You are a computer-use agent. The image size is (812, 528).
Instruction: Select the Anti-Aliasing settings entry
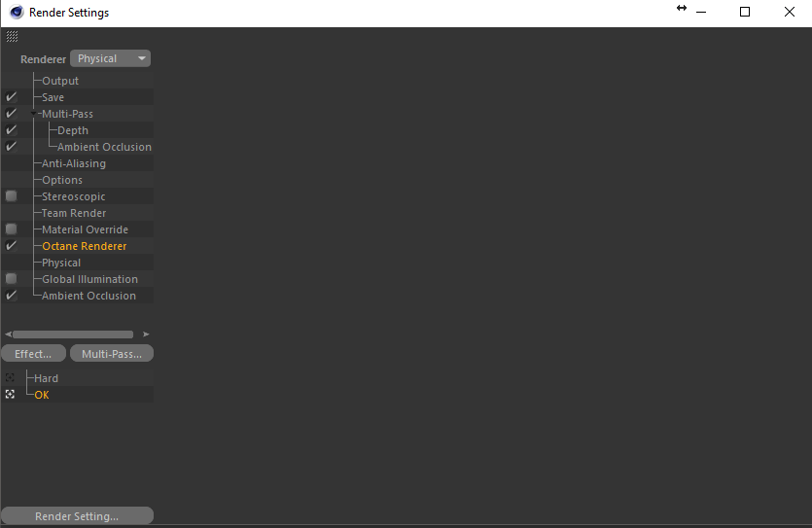tap(74, 163)
